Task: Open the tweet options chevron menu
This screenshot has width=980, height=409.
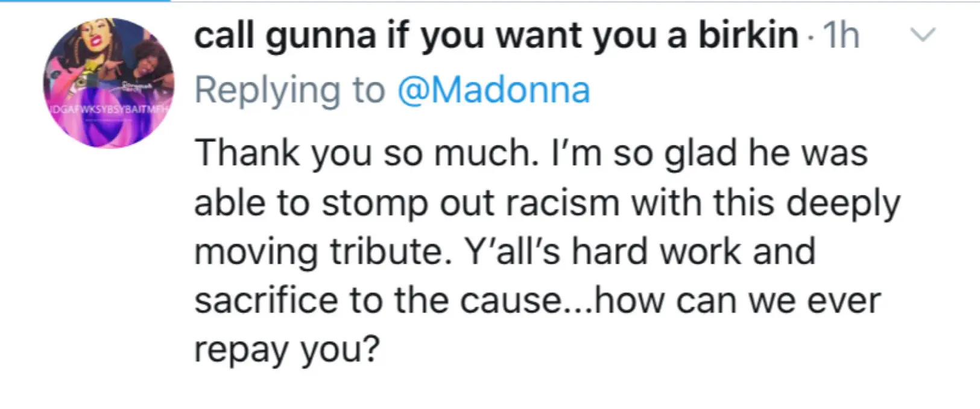Action: coord(922,36)
